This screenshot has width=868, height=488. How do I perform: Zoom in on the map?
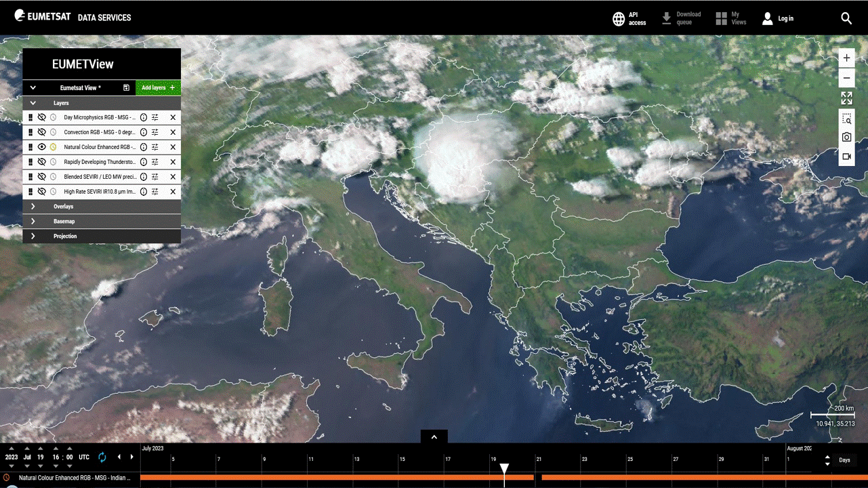tap(846, 58)
